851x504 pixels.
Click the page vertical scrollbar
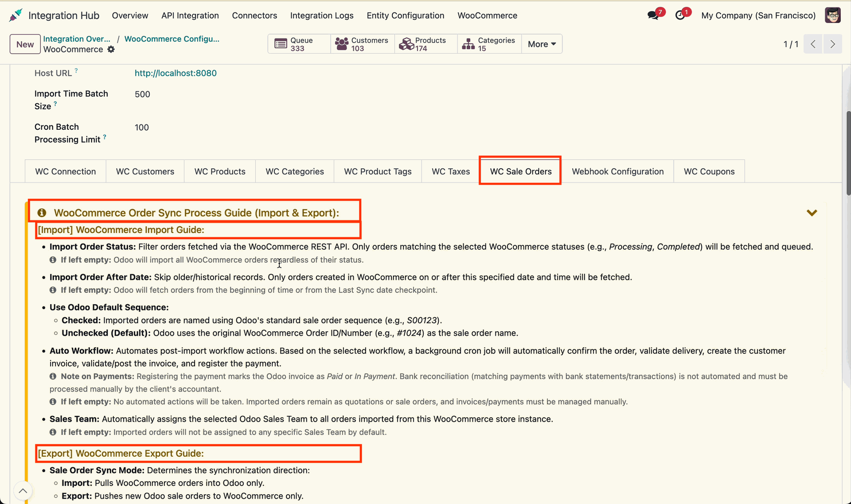pos(848,153)
